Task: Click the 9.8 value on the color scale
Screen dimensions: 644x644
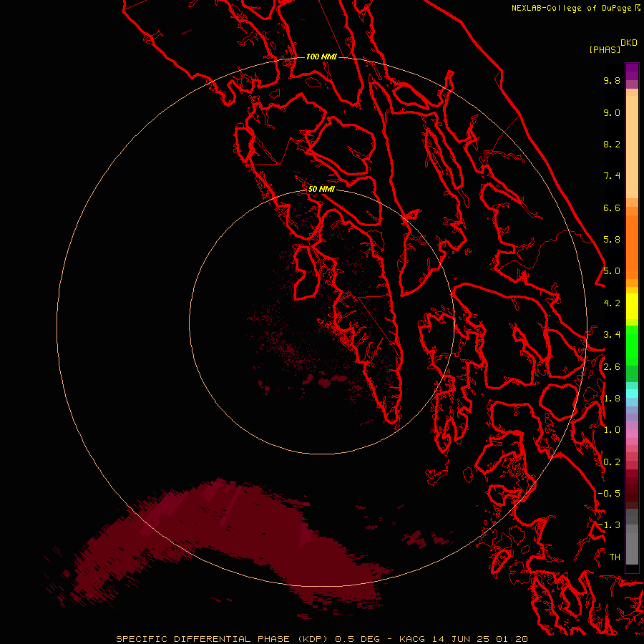Action: tap(612, 80)
